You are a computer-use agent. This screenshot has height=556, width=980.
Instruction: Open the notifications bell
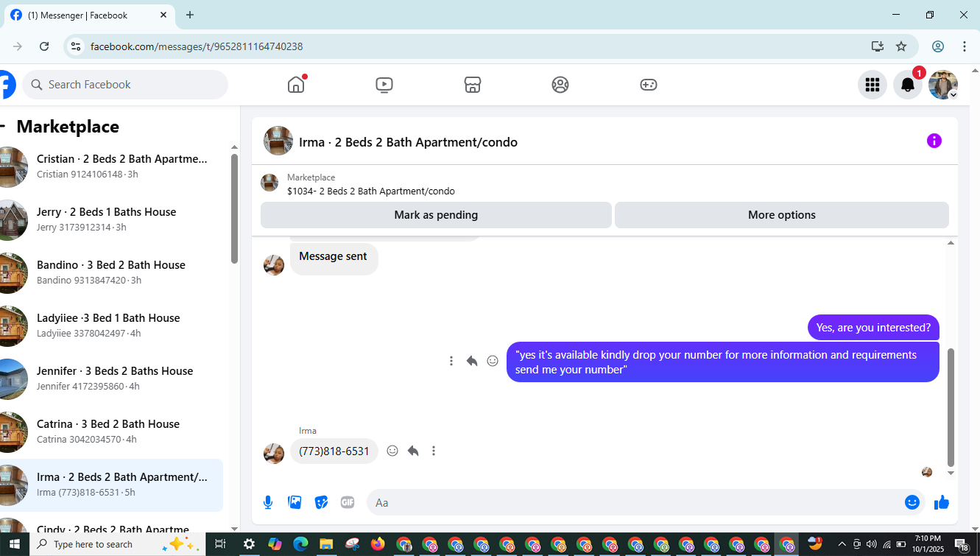click(908, 85)
